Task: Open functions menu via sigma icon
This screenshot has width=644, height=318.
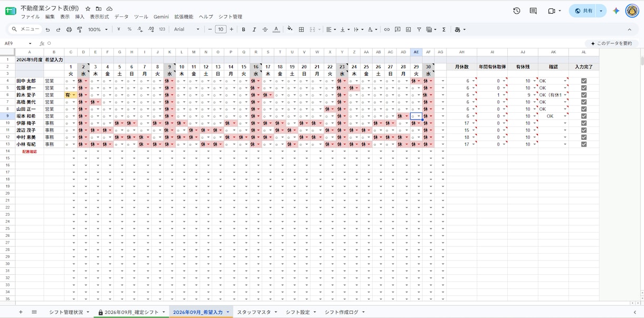Action: pos(444,30)
